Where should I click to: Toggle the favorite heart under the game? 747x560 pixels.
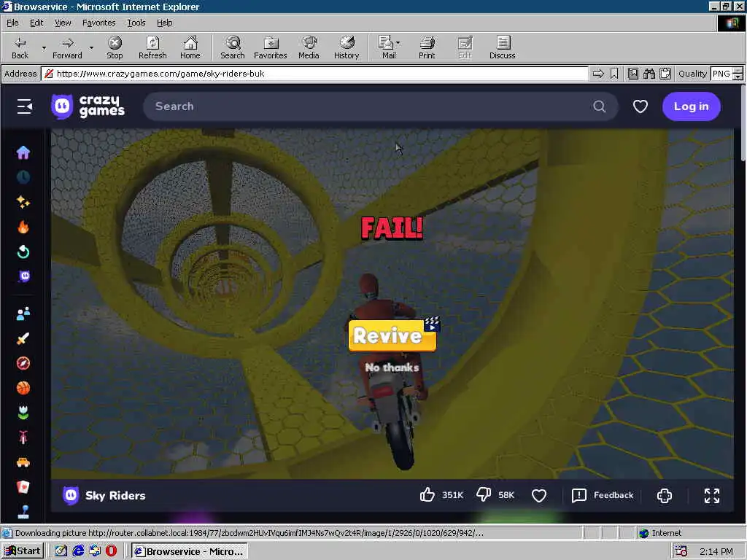tap(539, 496)
